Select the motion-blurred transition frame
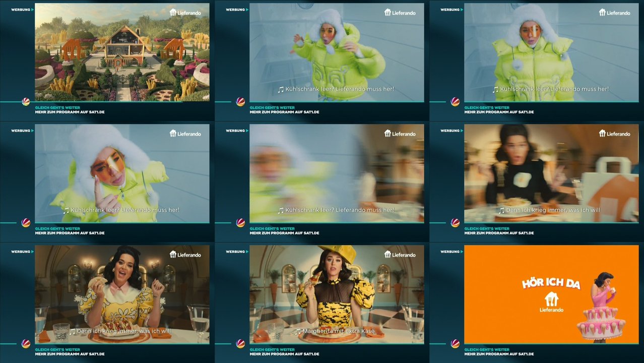 337,173
